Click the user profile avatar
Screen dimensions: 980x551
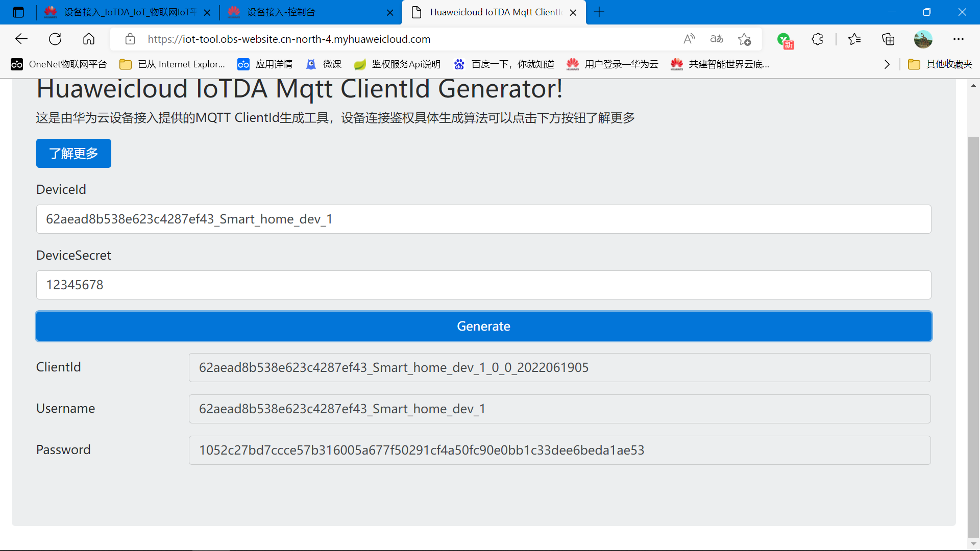click(x=923, y=39)
